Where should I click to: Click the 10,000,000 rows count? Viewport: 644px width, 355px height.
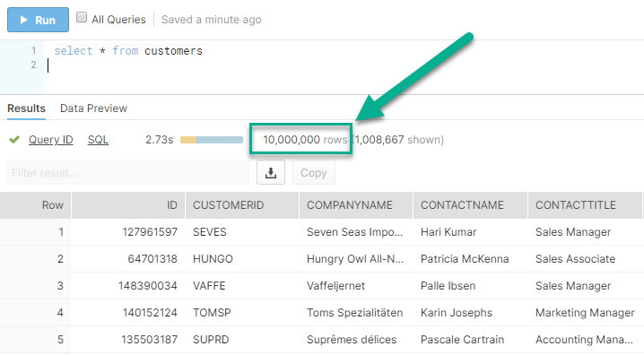coord(305,140)
